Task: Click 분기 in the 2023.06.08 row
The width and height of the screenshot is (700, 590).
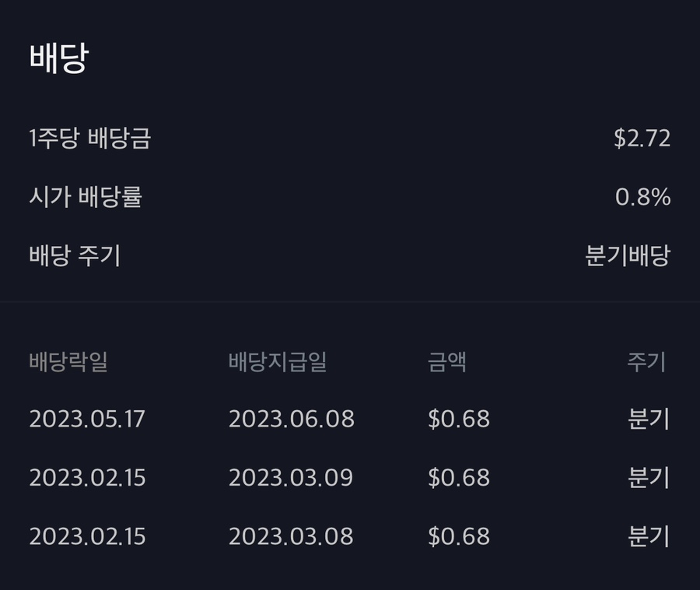Action: (649, 419)
